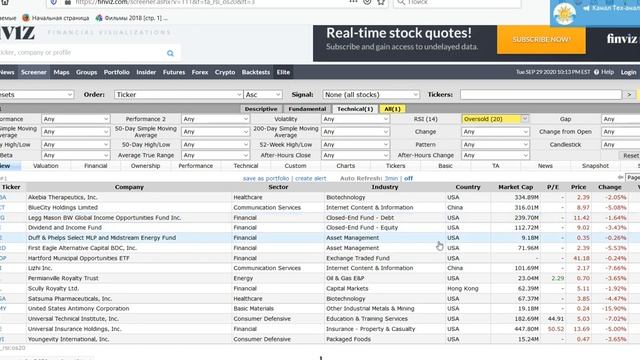
Task: Open the RSI (14) Oversold (20) dropdown
Action: point(495,119)
